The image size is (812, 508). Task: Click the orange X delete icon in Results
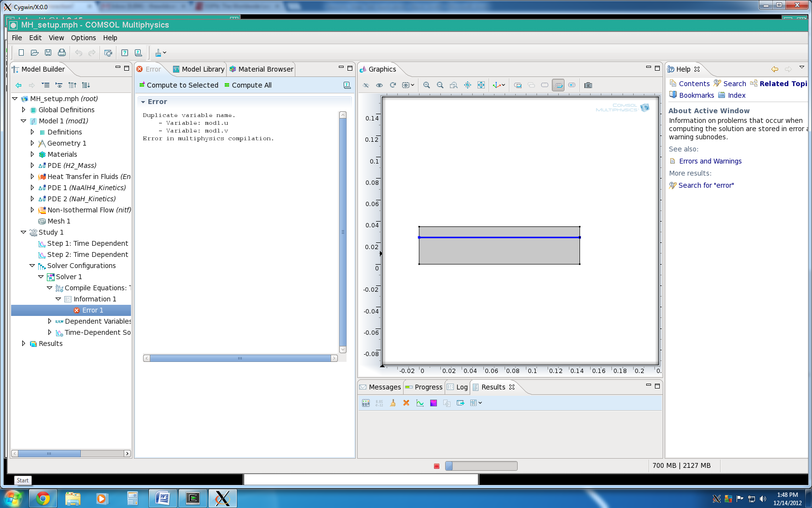pos(406,403)
